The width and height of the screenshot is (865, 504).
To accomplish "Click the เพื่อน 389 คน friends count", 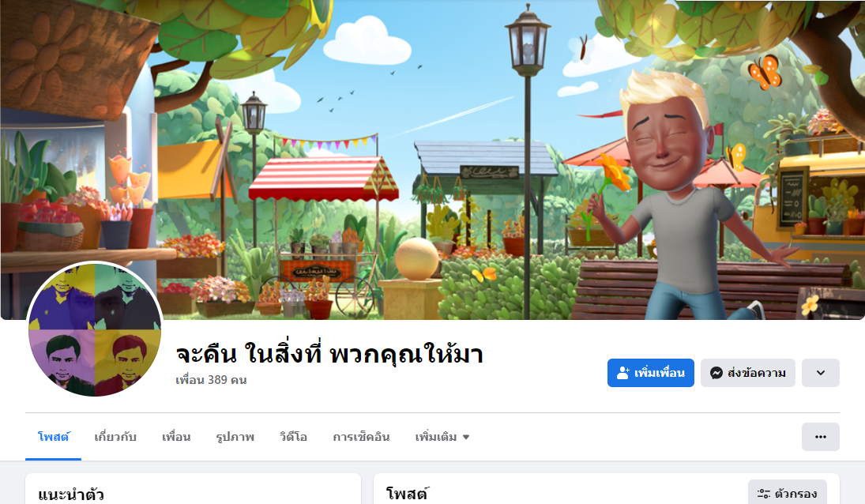I will [x=211, y=380].
